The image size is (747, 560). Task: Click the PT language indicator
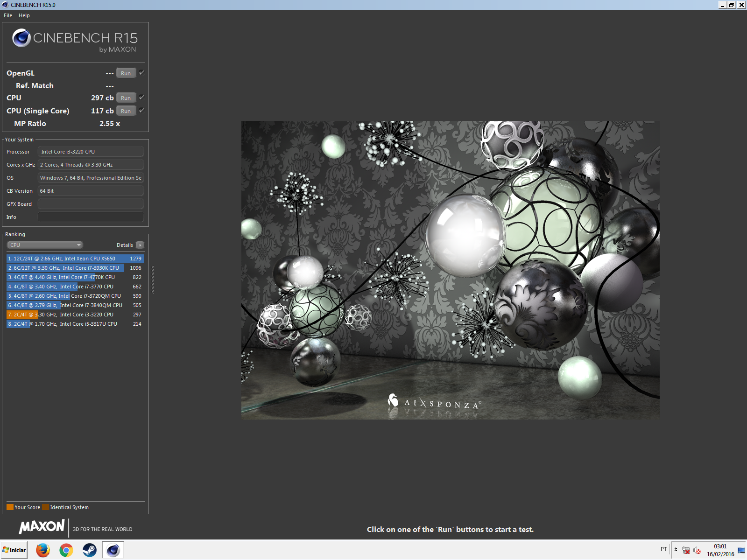coord(664,549)
